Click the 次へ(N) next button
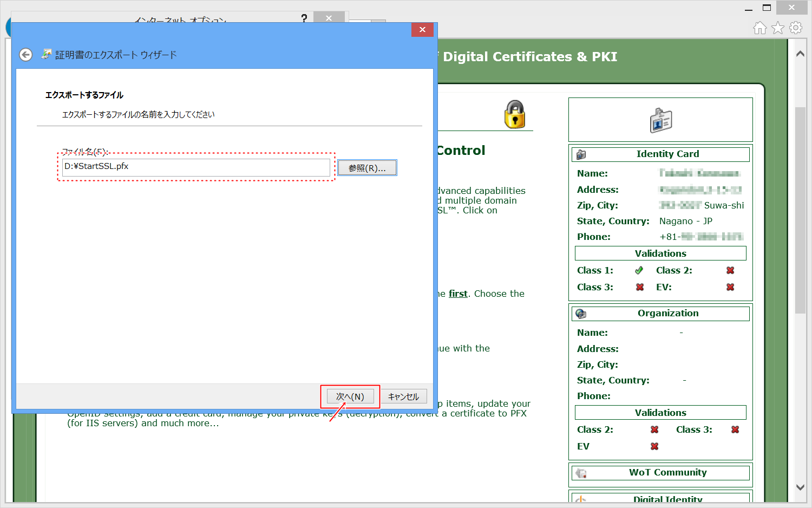 350,396
